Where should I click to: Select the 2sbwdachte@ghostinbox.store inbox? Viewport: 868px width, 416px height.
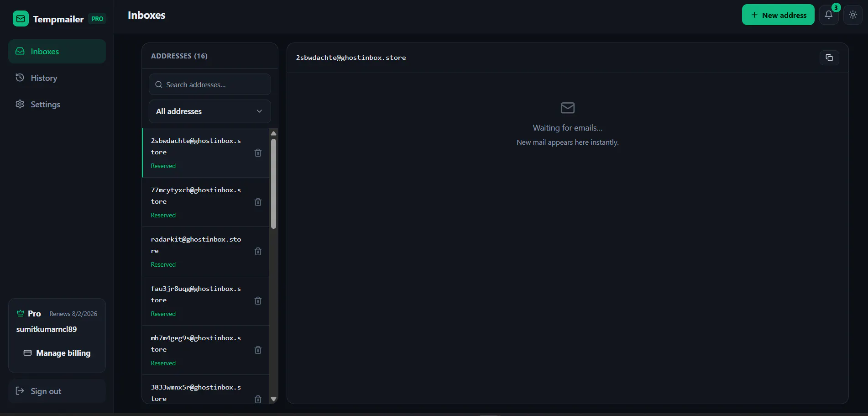click(205, 153)
